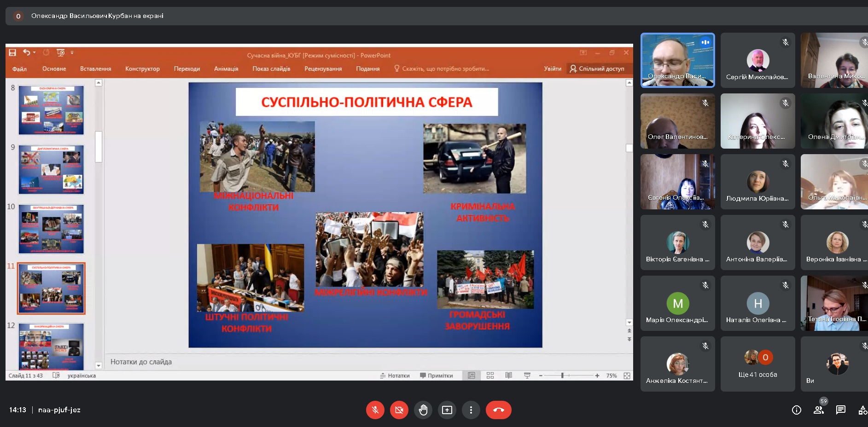Click the present screen button
Viewport: 868px width, 427px height.
pyautogui.click(x=447, y=410)
